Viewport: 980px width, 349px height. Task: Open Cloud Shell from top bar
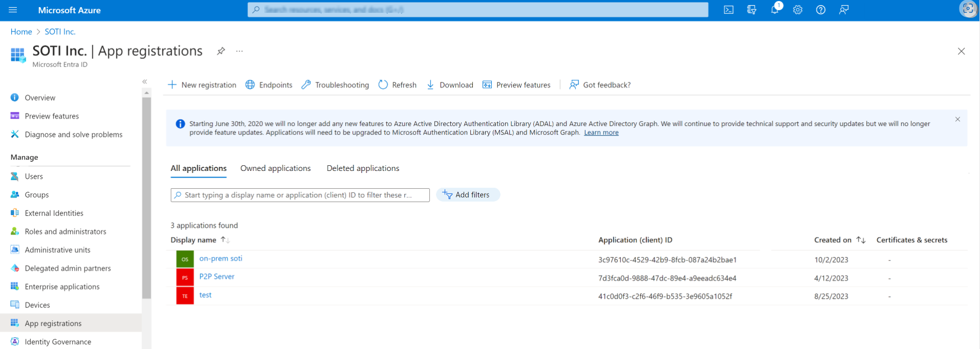click(728, 10)
